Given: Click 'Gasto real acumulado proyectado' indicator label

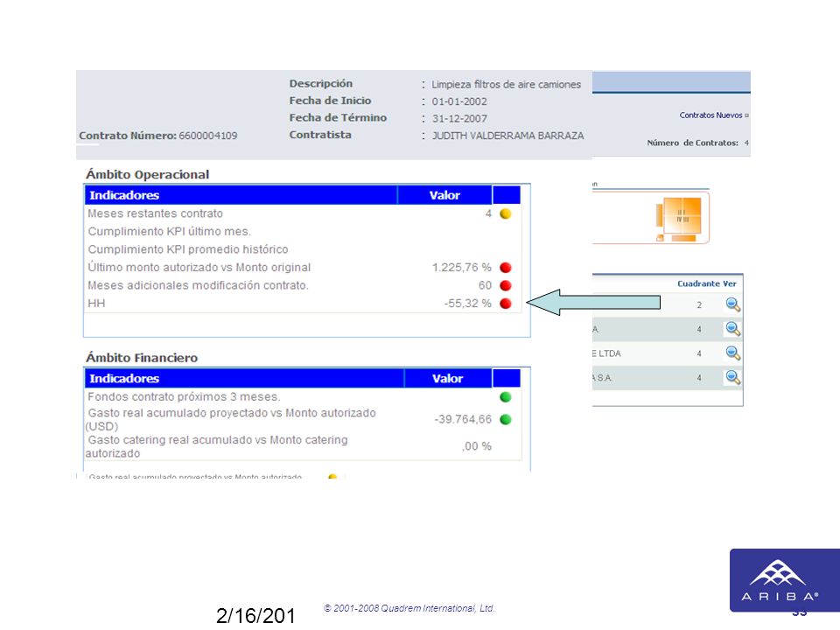Looking at the screenshot, I should 230,419.
